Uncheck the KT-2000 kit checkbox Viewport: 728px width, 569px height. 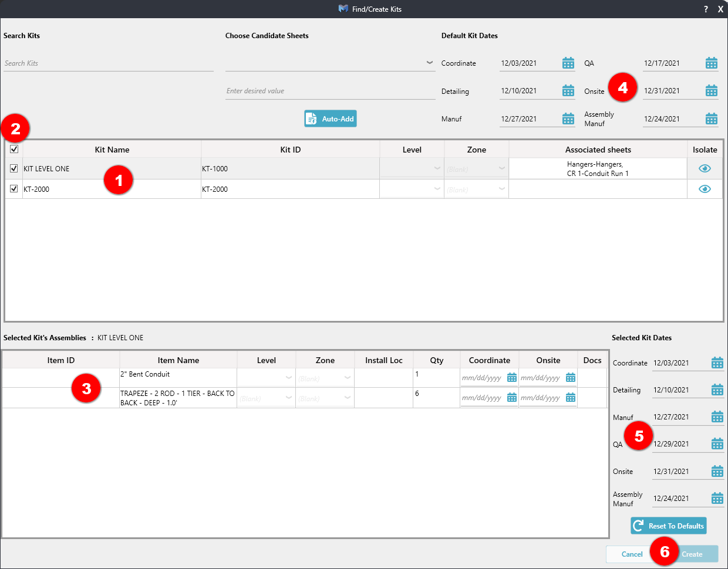(x=14, y=189)
